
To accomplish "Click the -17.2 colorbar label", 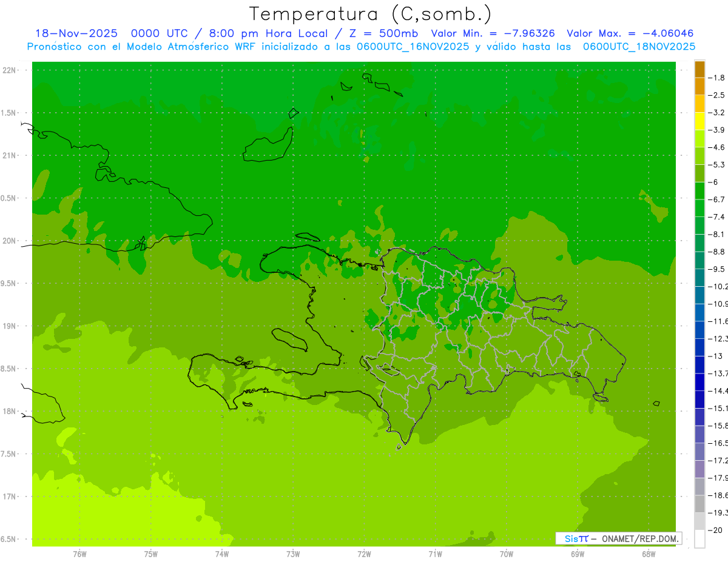I will pos(718,461).
